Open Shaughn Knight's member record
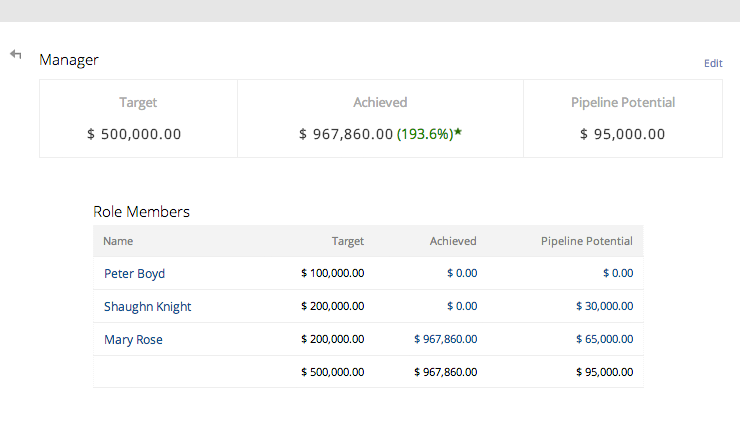 coord(147,307)
